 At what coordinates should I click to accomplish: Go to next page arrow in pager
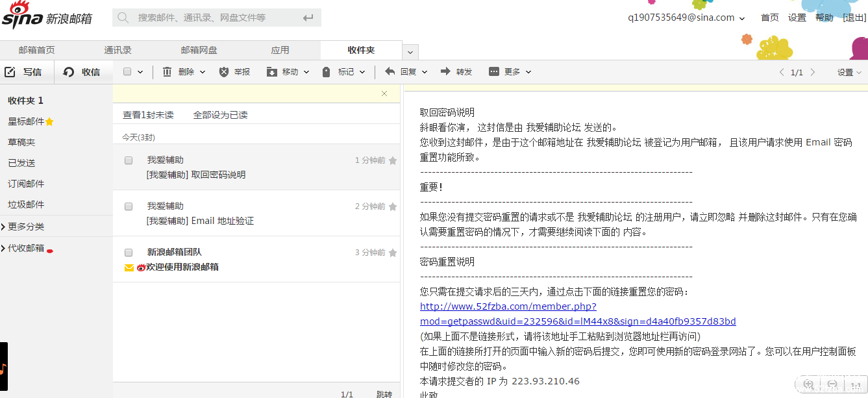click(812, 72)
